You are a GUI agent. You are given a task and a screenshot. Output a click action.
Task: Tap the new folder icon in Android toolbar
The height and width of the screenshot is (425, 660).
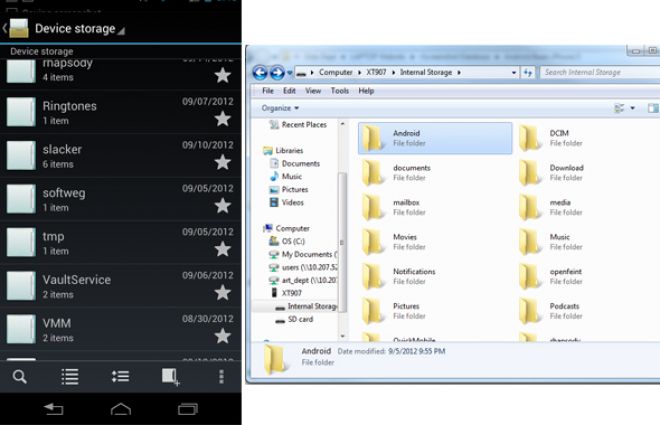[171, 377]
